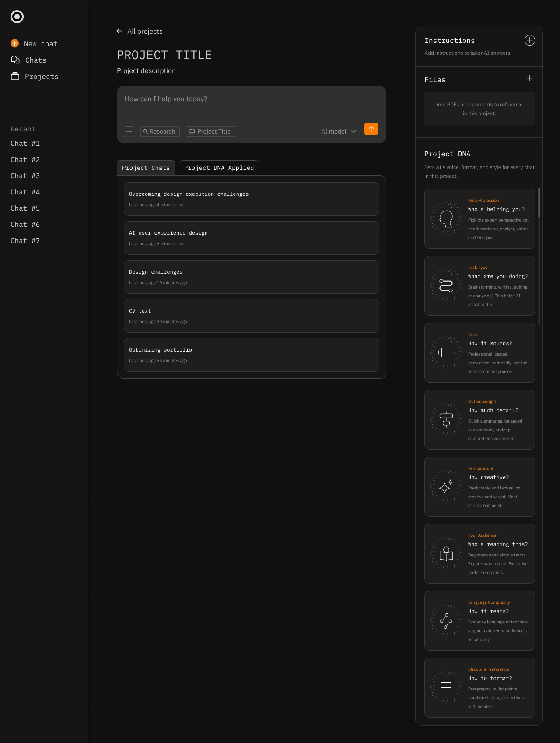The image size is (560, 743).
Task: Select the Project Chats tab
Action: 146,168
